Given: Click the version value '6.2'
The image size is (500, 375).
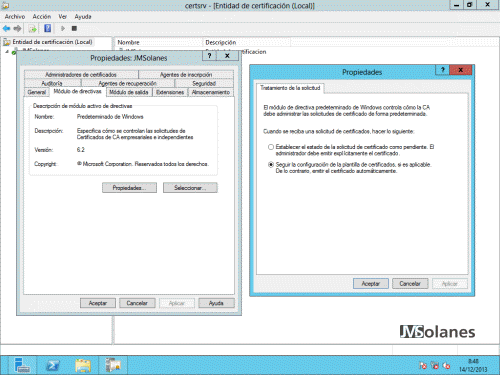Looking at the screenshot, I should pos(81,150).
